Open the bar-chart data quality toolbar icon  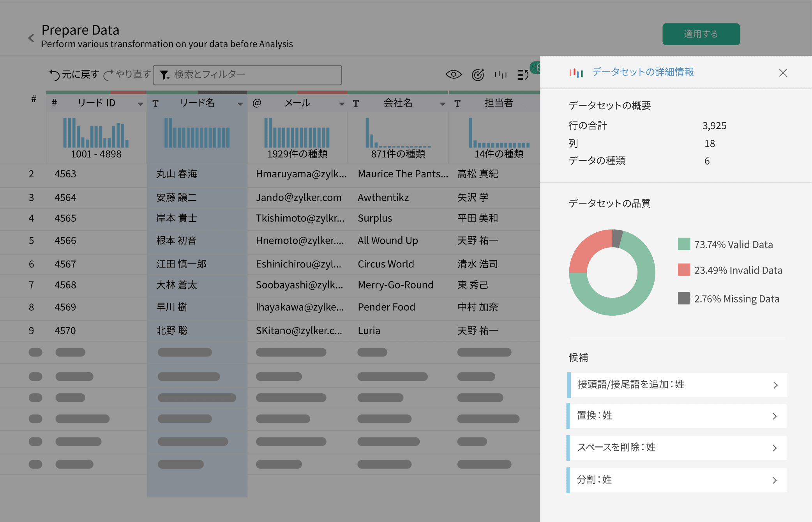pos(500,74)
